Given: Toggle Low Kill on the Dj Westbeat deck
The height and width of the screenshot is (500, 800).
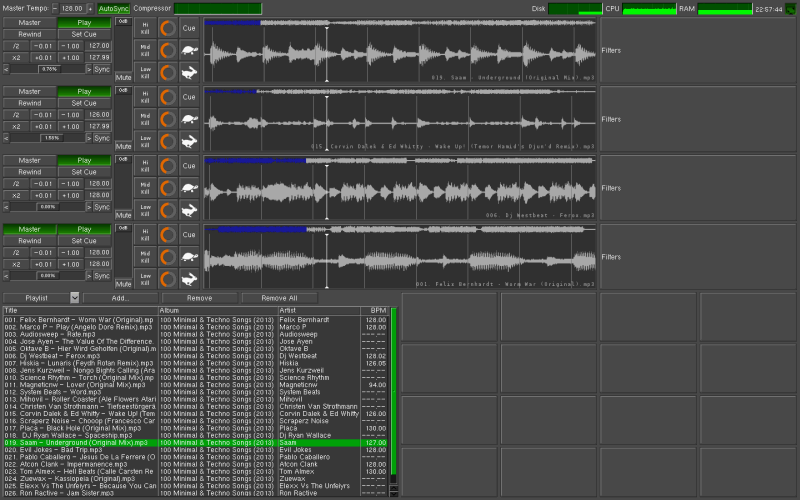Looking at the screenshot, I should click(145, 210).
